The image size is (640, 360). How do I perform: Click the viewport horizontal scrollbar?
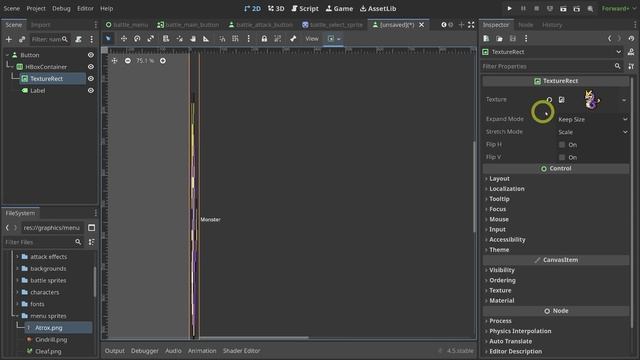(253, 338)
